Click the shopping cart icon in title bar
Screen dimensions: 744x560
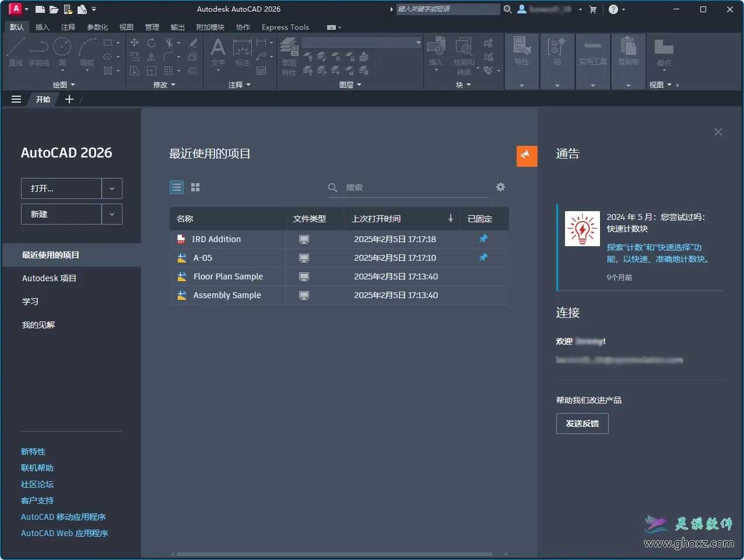click(x=593, y=9)
